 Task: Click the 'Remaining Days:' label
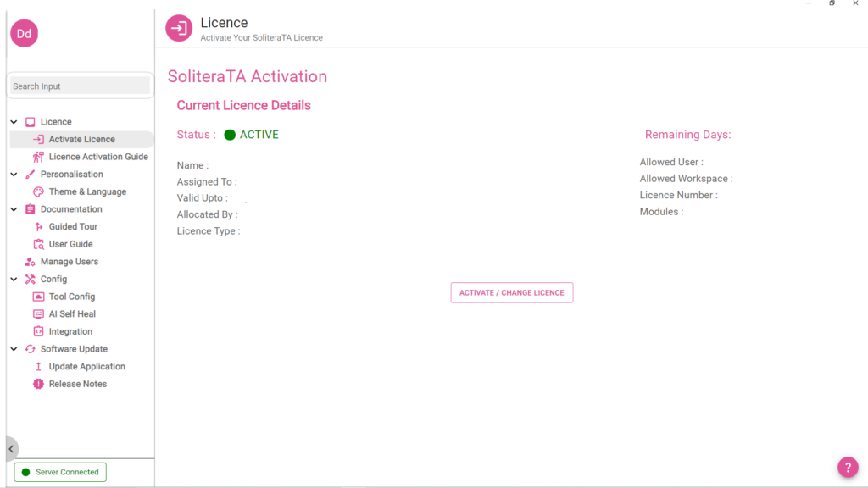tap(687, 135)
